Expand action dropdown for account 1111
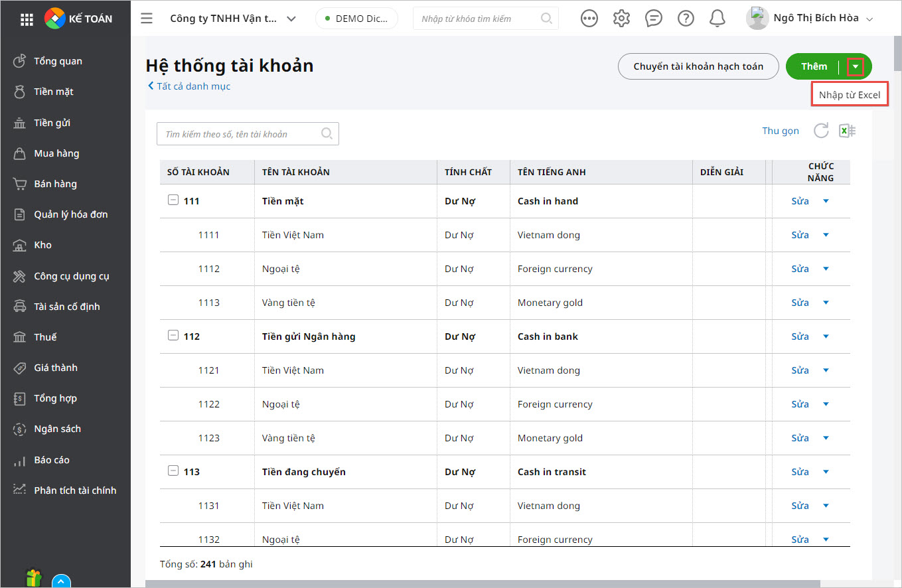Image resolution: width=902 pixels, height=588 pixels. pyautogui.click(x=826, y=235)
